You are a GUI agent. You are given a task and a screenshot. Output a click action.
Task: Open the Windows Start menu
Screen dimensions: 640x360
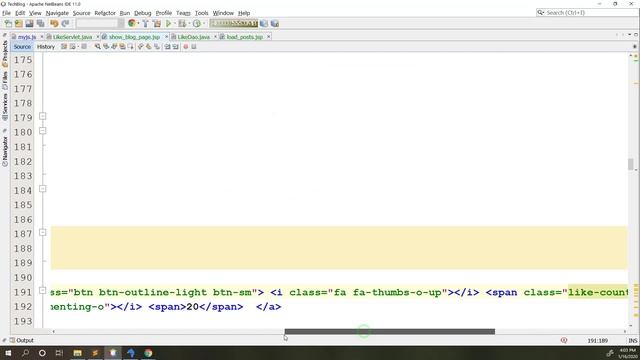[8, 353]
